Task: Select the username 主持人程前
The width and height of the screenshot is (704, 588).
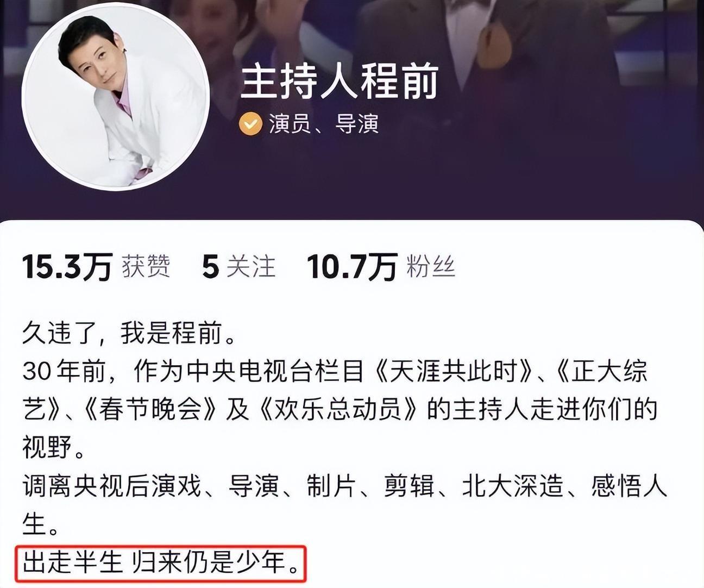Action: click(x=339, y=82)
